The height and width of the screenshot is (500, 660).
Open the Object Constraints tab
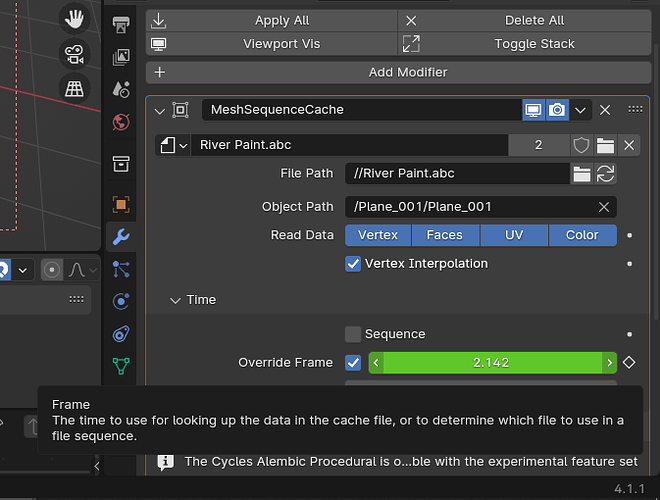click(x=121, y=334)
